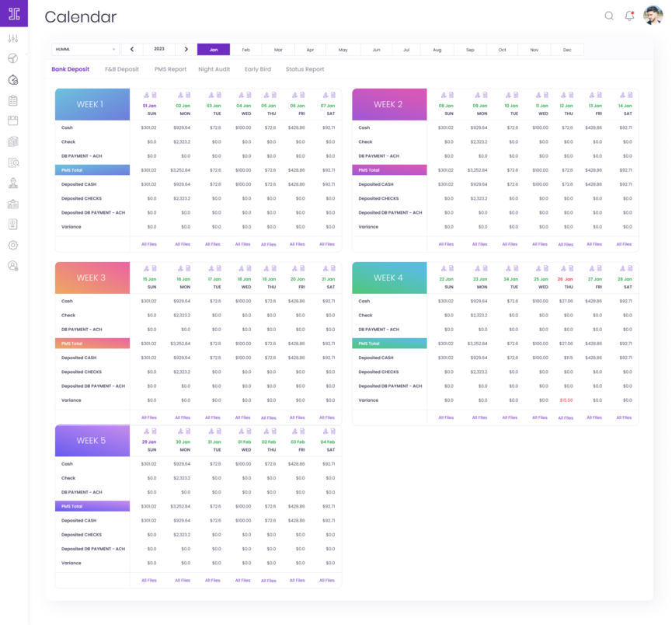Click the clipboard checklist icon in sidebar
Image resolution: width=672 pixels, height=625 pixels.
click(x=13, y=100)
